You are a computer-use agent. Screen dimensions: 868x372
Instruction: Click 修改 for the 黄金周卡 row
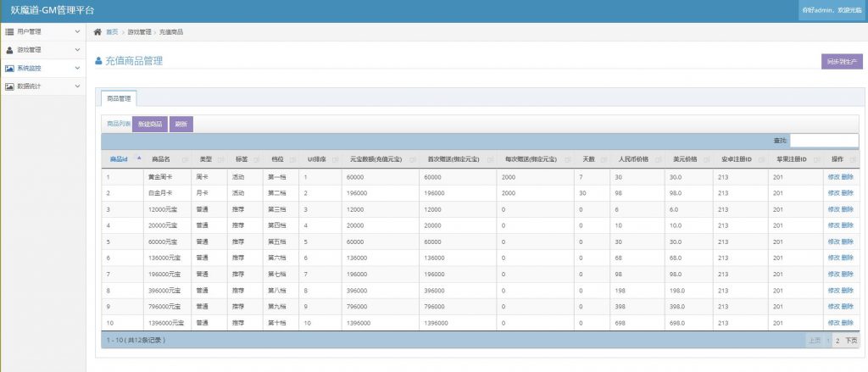[833, 177]
